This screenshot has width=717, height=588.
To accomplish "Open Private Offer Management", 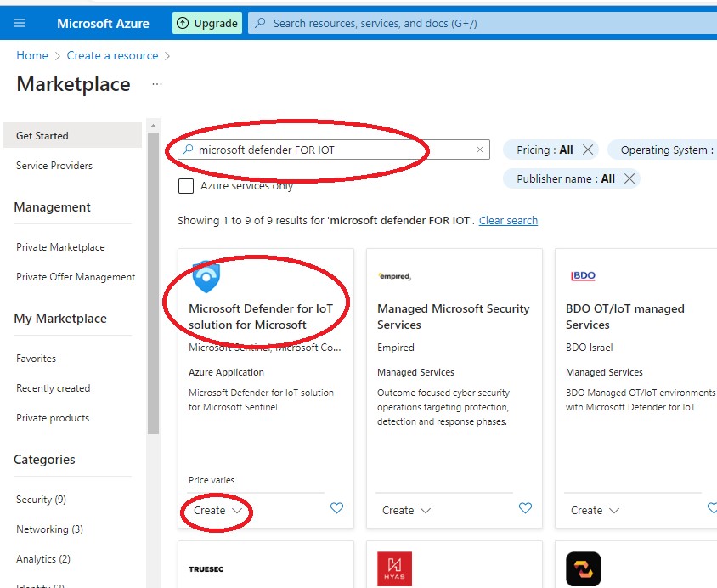I will tap(76, 277).
